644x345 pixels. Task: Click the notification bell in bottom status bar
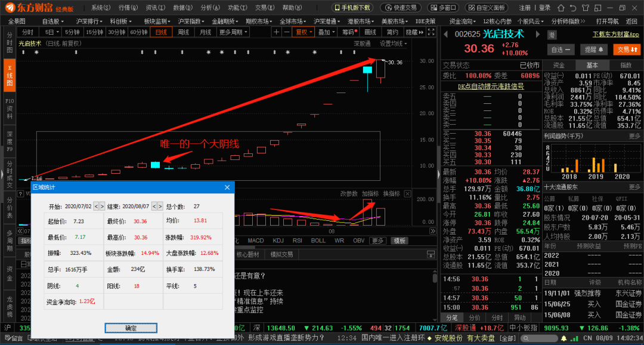point(563,338)
